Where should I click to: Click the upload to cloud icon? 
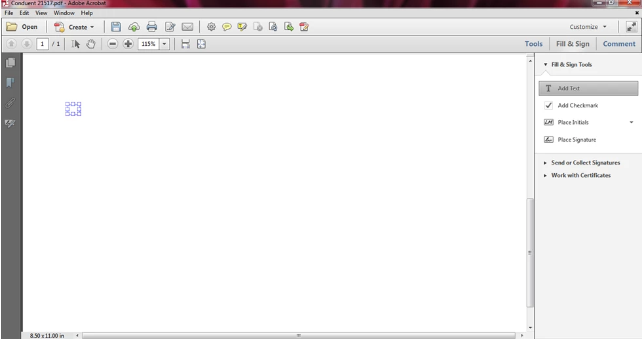coord(134,27)
